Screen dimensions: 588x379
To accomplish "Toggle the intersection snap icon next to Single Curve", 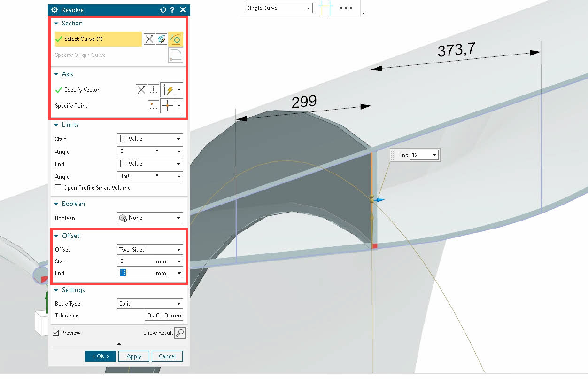I will click(325, 8).
